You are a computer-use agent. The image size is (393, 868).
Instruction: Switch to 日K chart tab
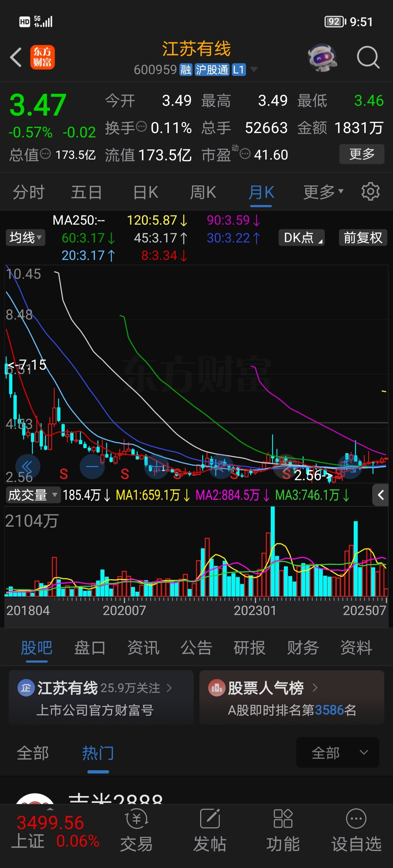tap(146, 192)
